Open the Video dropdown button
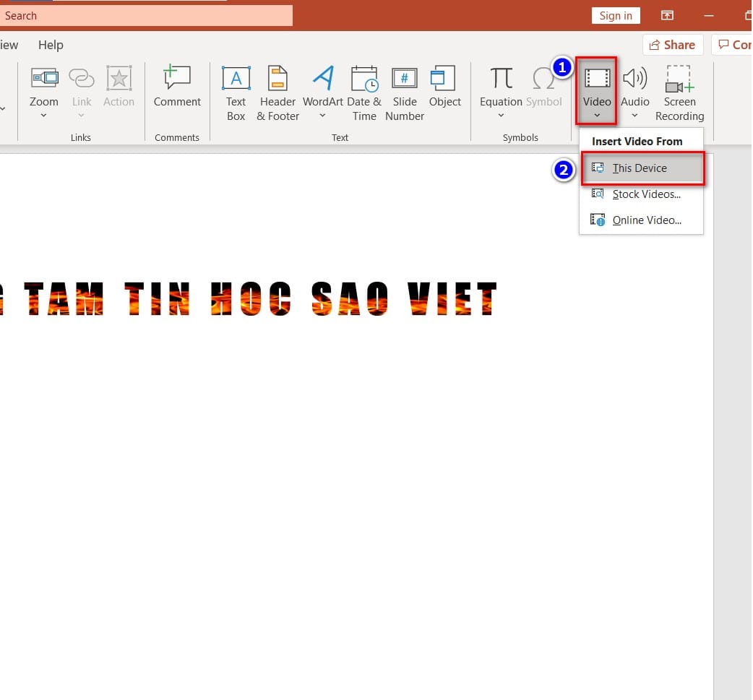 point(596,91)
